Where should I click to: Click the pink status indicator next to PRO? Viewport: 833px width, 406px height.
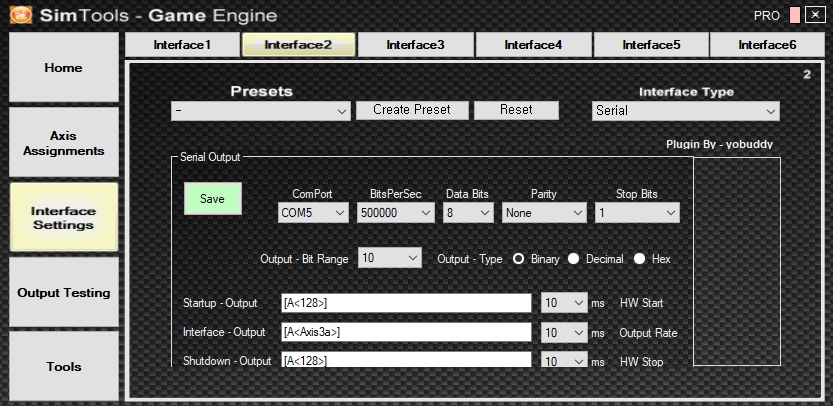click(x=795, y=15)
